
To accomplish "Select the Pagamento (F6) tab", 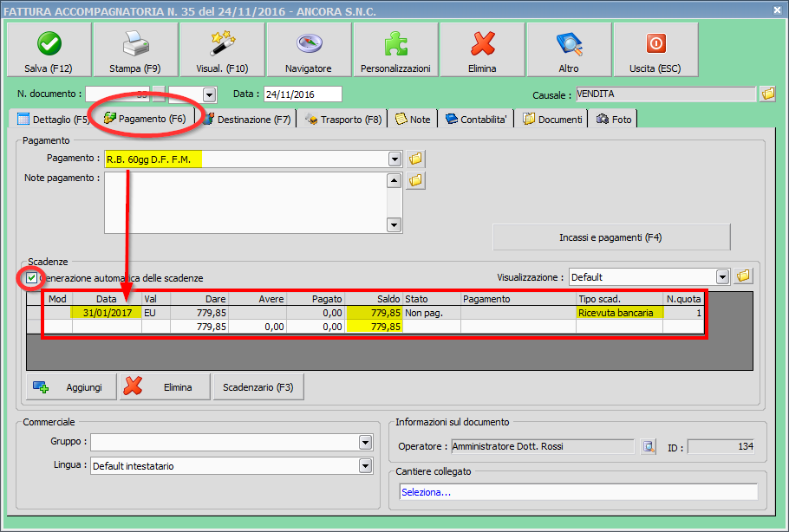I will tap(145, 119).
